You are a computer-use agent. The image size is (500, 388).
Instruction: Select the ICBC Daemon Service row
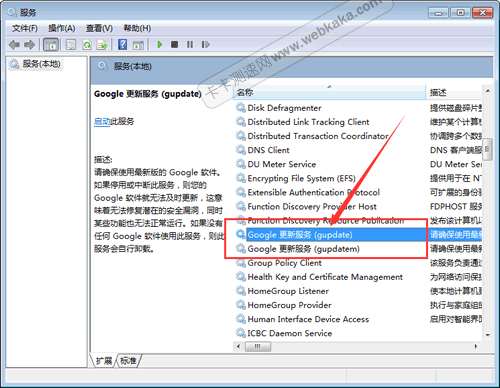pyautogui.click(x=289, y=333)
